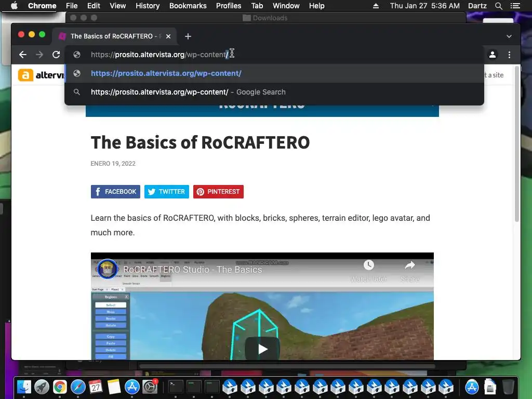The height and width of the screenshot is (399, 532).
Task: Click the eject icon in menu bar
Action: (376, 6)
